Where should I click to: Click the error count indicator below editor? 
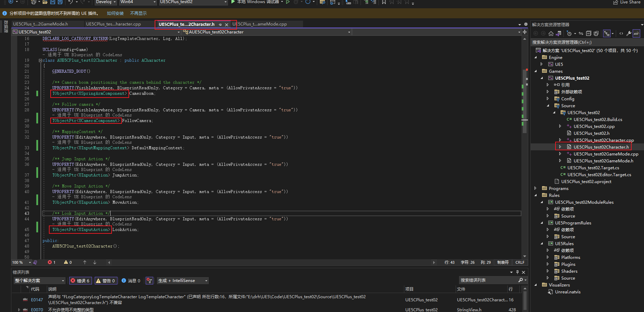[x=52, y=262]
